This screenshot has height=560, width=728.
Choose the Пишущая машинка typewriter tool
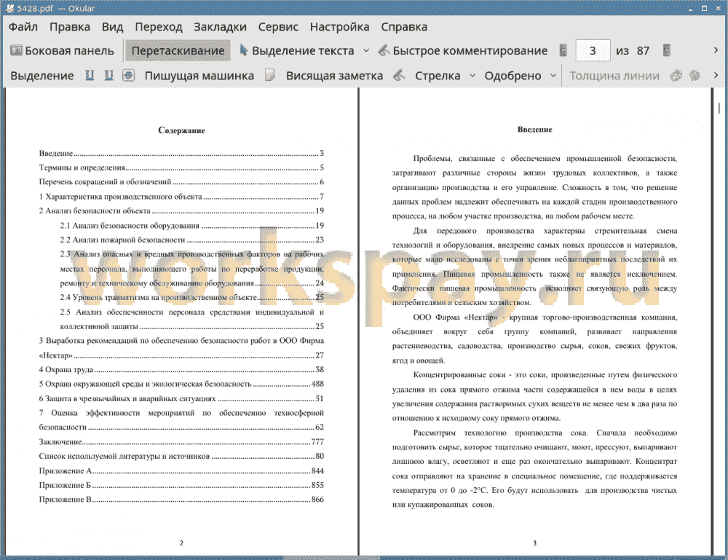tap(199, 76)
